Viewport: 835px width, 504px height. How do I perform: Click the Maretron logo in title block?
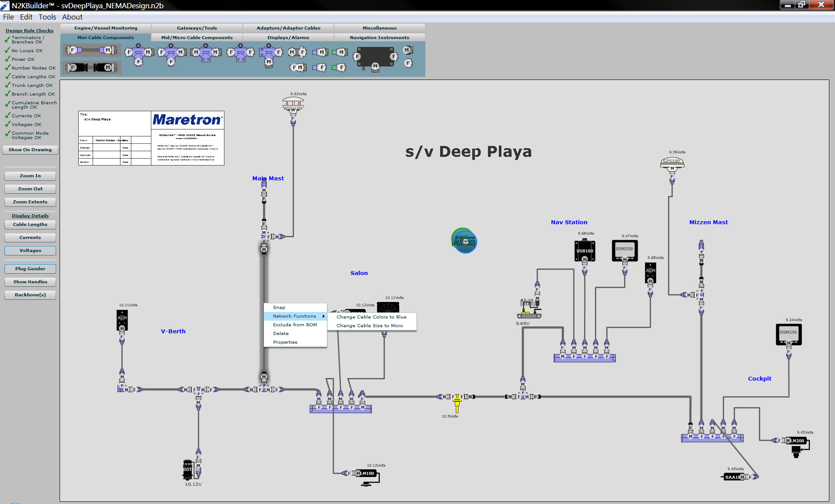pyautogui.click(x=187, y=120)
